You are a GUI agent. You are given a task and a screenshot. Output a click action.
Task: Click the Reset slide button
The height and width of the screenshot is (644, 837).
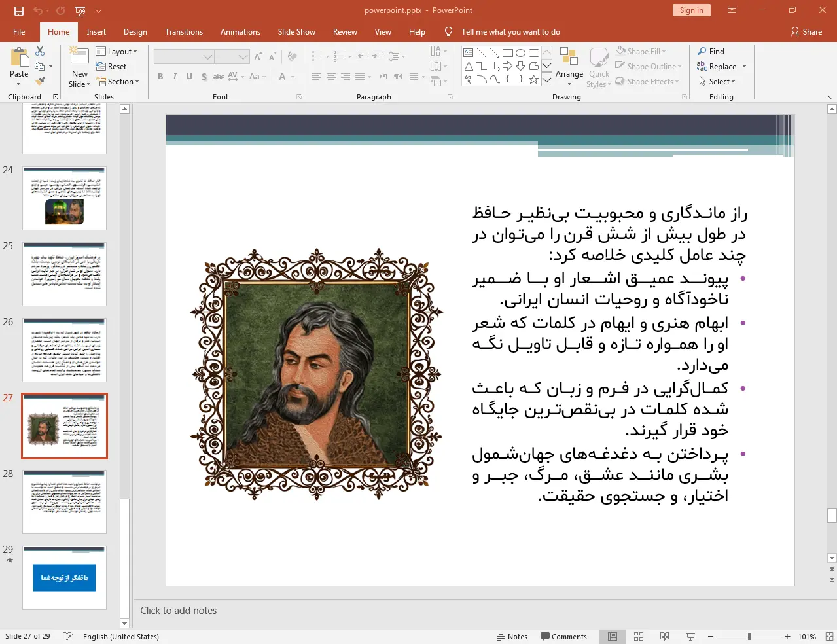click(x=111, y=66)
